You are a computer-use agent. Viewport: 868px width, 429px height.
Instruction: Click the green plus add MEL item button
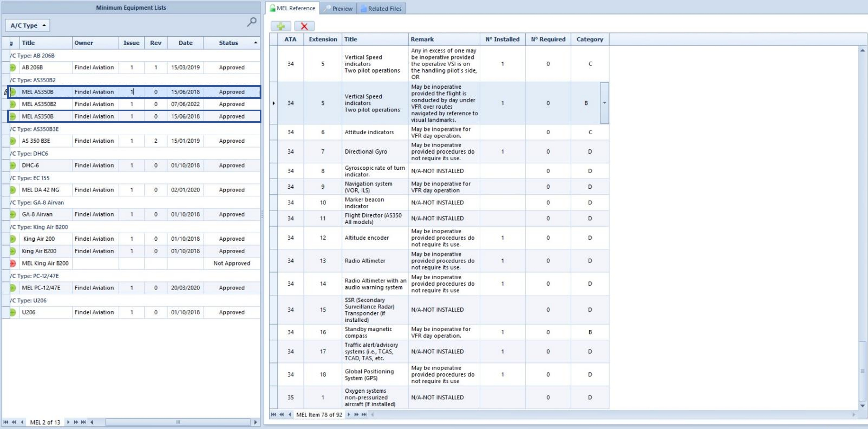pyautogui.click(x=280, y=26)
